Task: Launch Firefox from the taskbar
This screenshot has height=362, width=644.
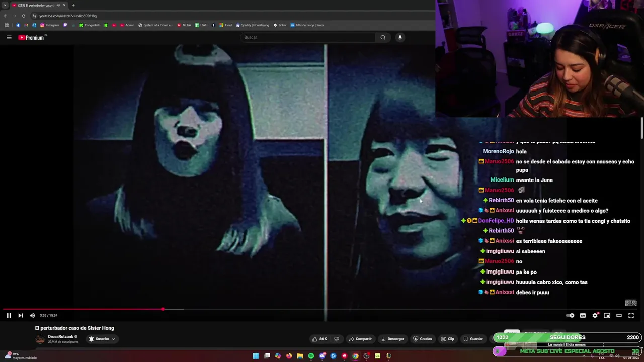Action: point(289,356)
